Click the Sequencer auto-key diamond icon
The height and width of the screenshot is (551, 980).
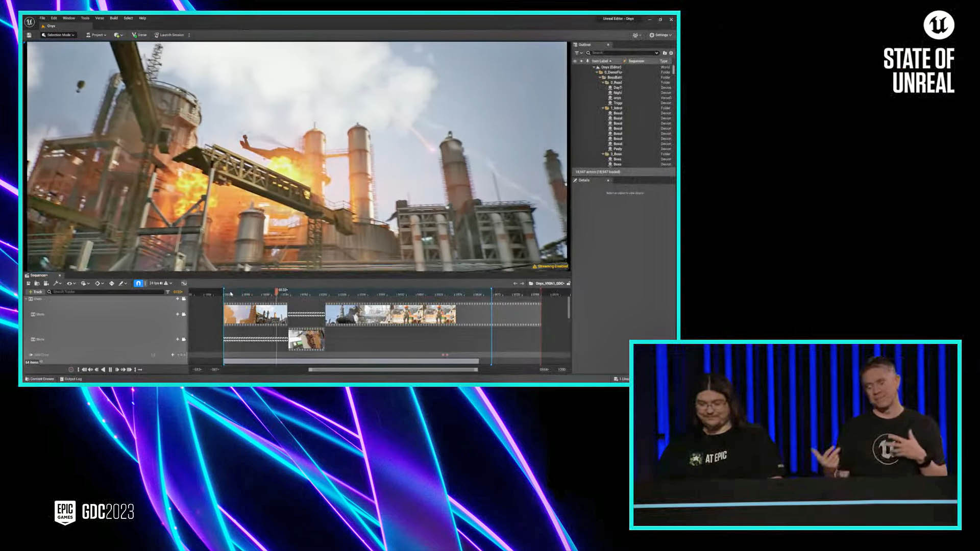coord(112,284)
